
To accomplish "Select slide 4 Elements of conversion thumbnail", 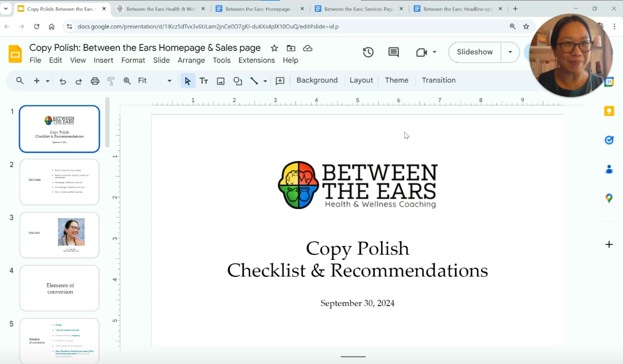I will click(x=59, y=288).
